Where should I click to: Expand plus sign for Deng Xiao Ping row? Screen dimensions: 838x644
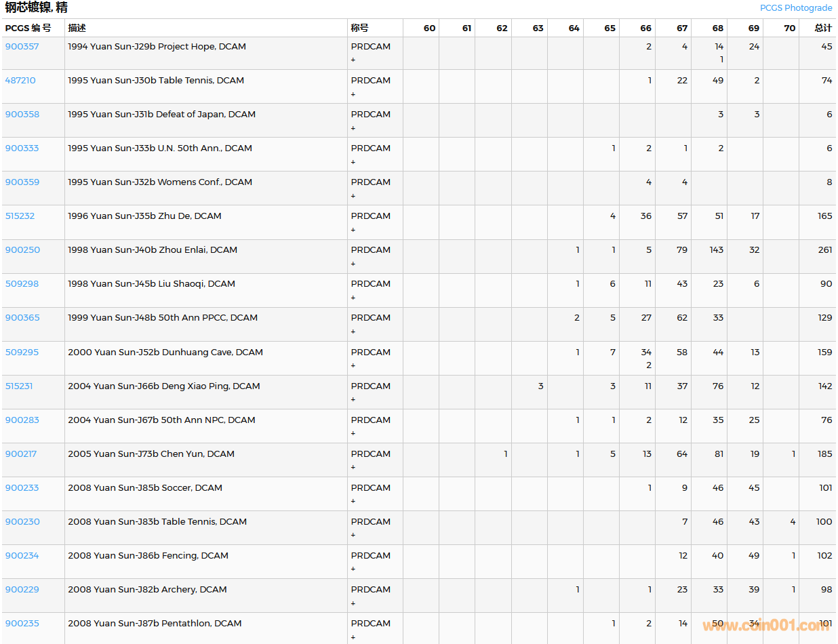point(353,399)
